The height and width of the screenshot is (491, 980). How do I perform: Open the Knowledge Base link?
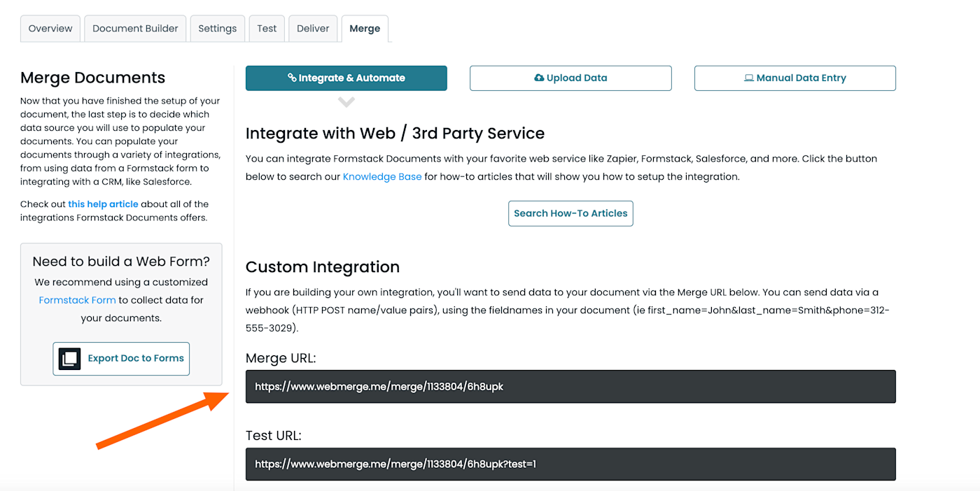pyautogui.click(x=382, y=177)
